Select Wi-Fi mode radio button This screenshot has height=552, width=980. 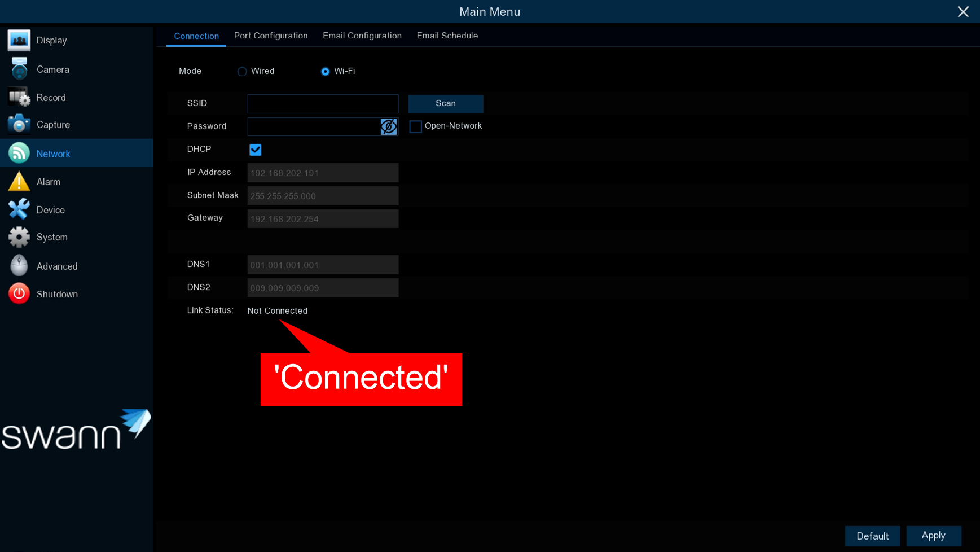pyautogui.click(x=325, y=72)
